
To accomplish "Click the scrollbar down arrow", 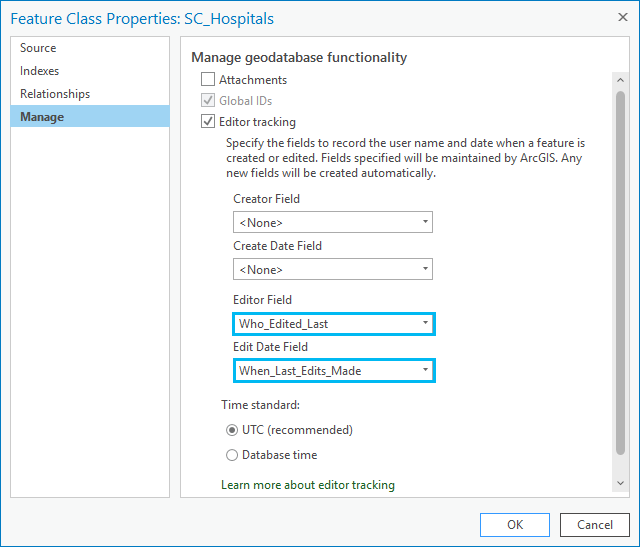I will (620, 483).
